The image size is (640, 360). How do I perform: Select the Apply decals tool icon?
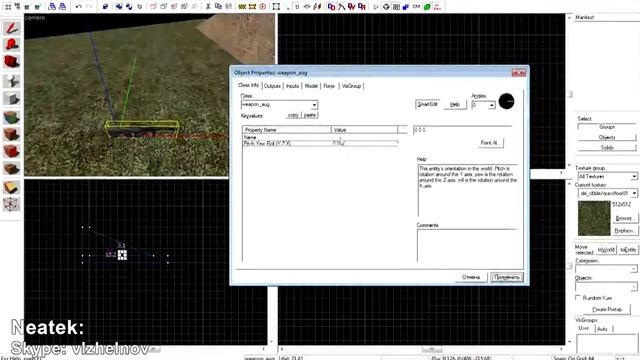[x=11, y=151]
